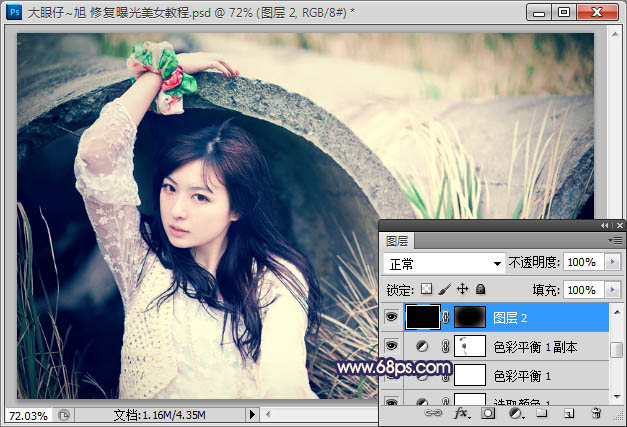This screenshot has height=427, width=627.
Task: Add a layer mask from the panel bottom
Action: pyautogui.click(x=488, y=413)
